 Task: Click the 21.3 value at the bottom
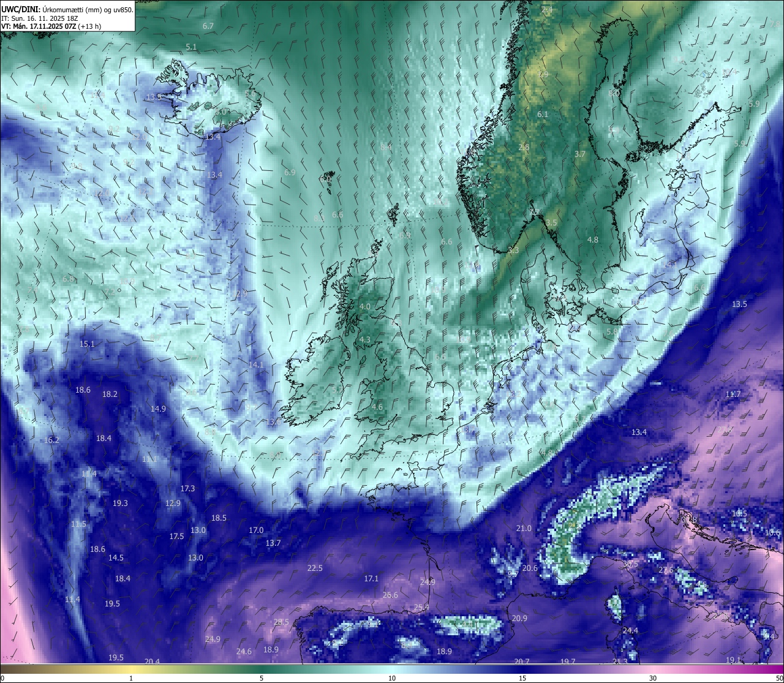click(x=620, y=662)
